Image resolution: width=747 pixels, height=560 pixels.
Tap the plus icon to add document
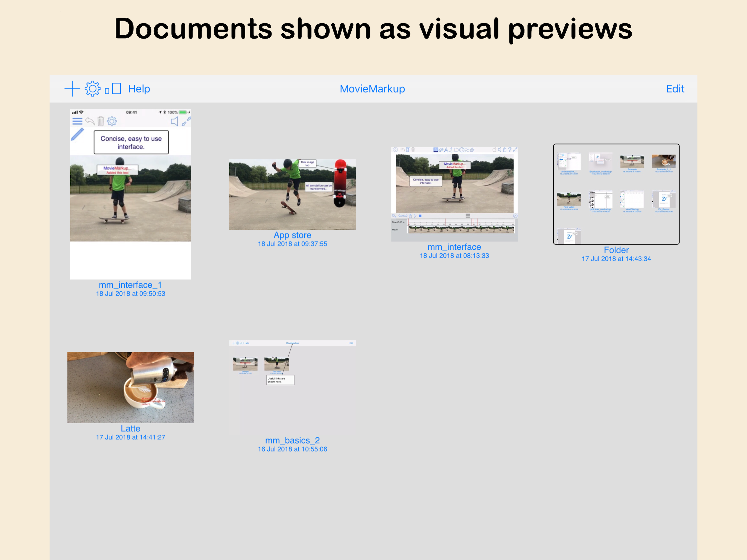click(72, 89)
